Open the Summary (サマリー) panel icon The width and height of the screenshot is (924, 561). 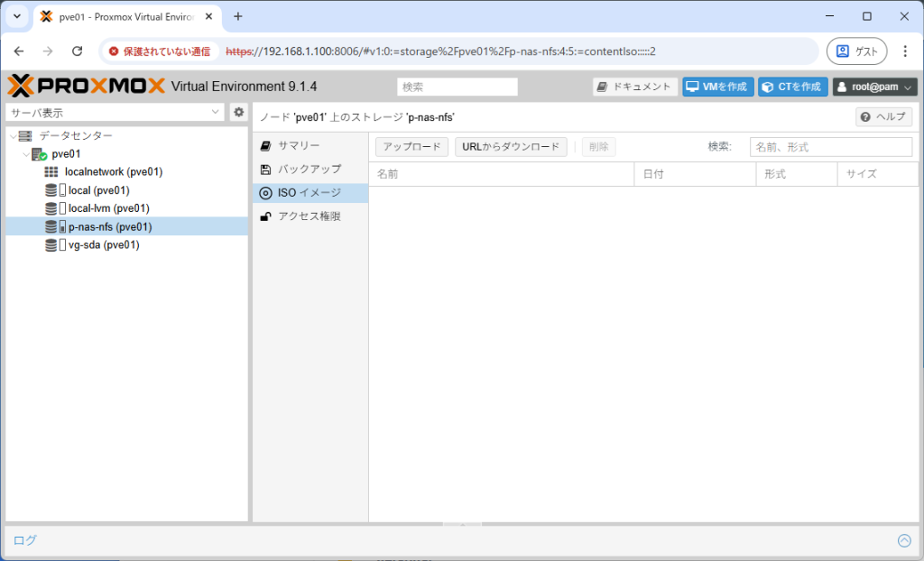click(x=264, y=144)
